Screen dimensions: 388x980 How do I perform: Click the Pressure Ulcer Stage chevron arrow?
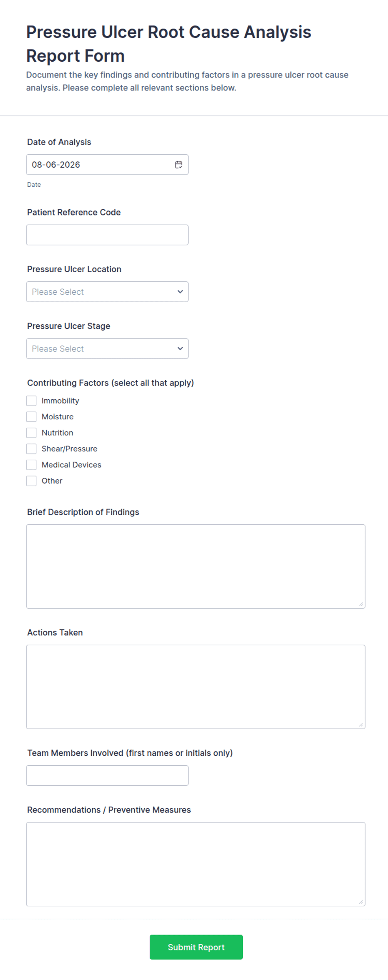coord(180,348)
